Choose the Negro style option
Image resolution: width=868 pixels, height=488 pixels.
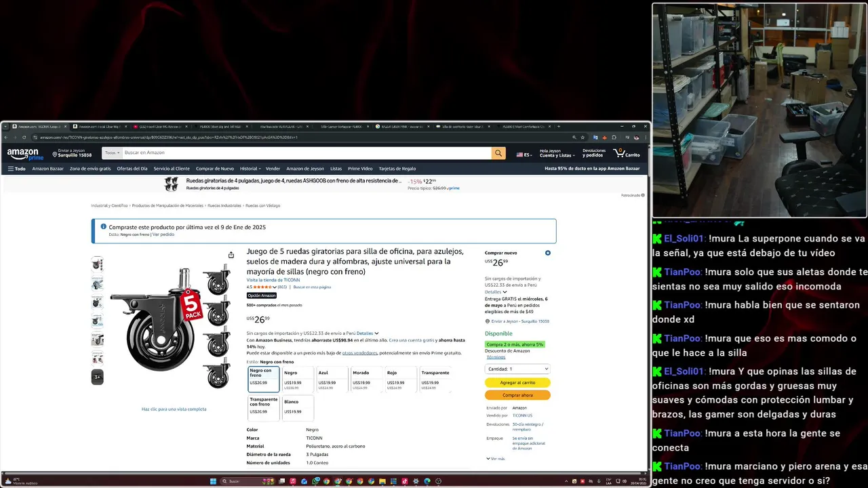(298, 380)
